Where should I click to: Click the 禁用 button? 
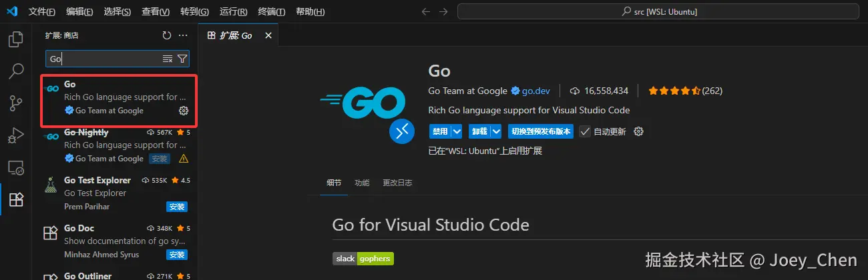pos(440,131)
